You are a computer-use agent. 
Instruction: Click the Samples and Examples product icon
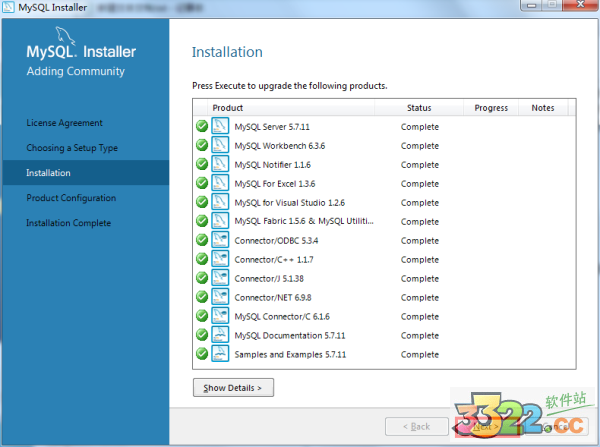click(x=220, y=354)
